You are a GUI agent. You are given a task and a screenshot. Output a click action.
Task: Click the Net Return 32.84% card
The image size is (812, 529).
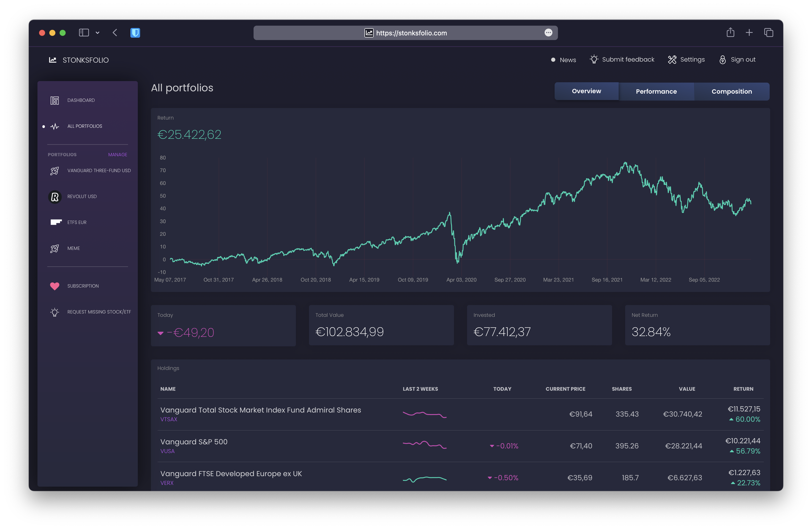tap(697, 325)
